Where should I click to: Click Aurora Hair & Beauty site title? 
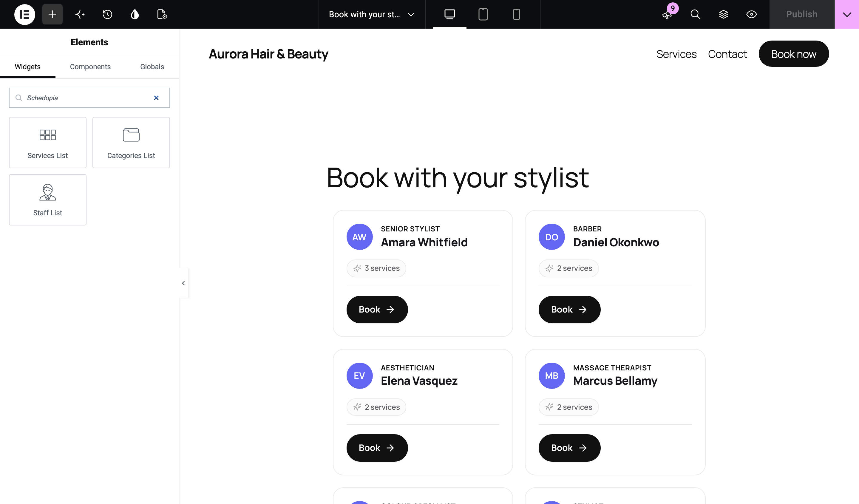pyautogui.click(x=269, y=54)
